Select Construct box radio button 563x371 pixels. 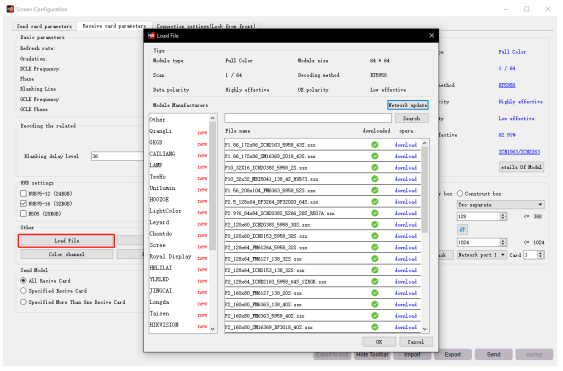pyautogui.click(x=460, y=194)
